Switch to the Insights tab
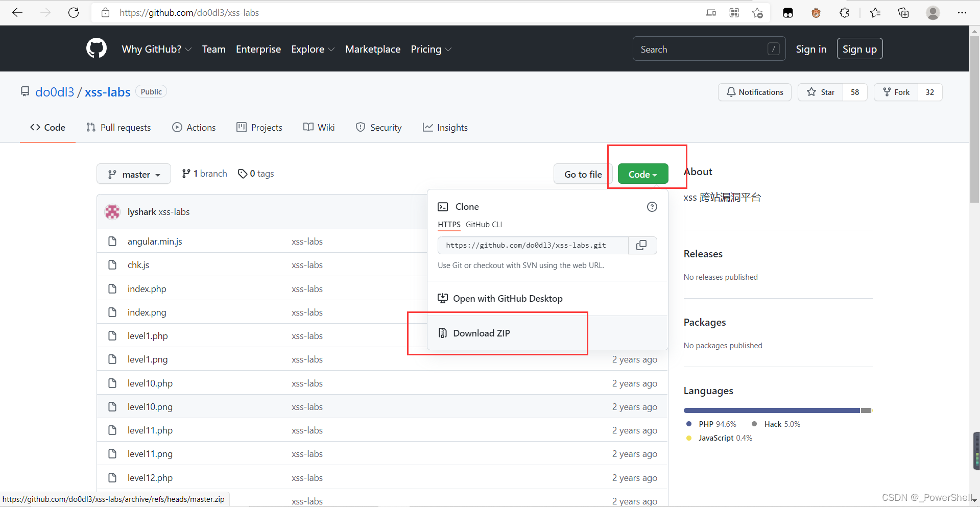 point(445,127)
